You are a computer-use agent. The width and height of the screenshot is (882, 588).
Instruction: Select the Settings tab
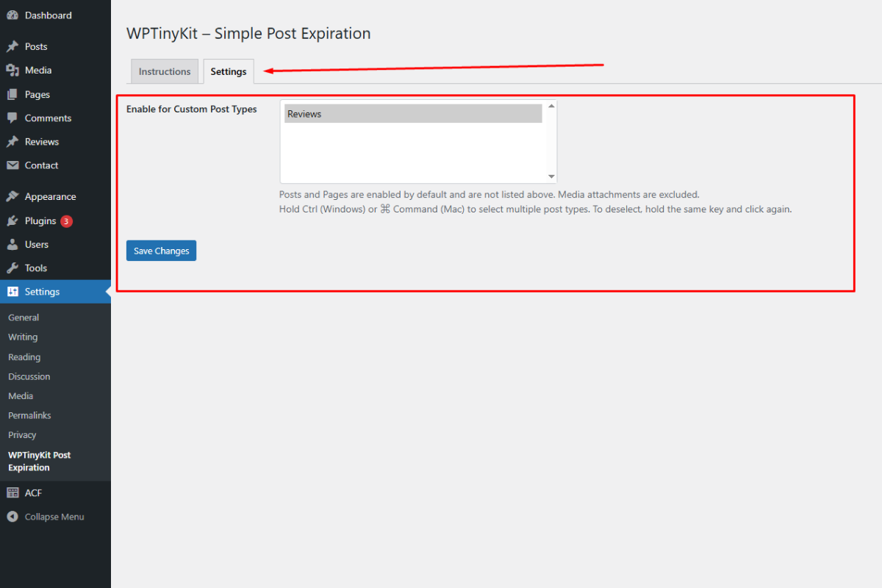click(229, 71)
